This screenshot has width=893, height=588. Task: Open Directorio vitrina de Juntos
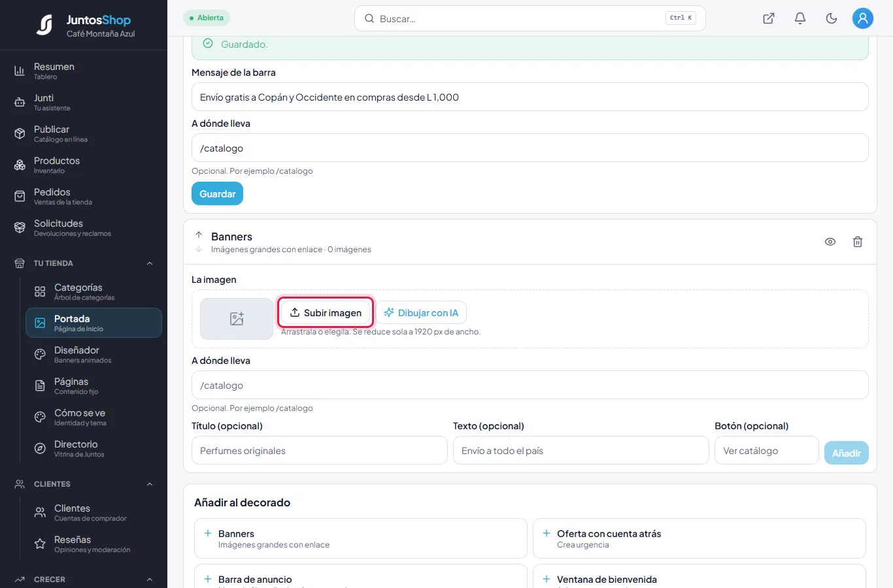(93, 448)
